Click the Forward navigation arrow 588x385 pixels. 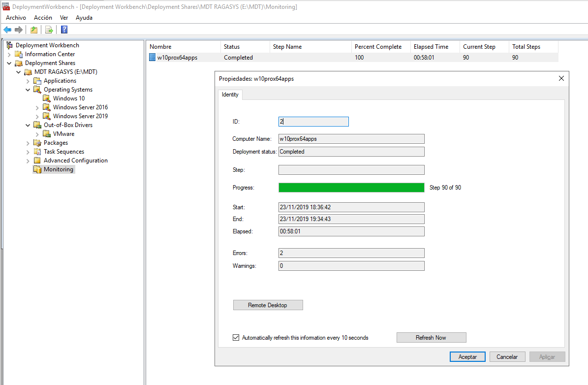(18, 30)
